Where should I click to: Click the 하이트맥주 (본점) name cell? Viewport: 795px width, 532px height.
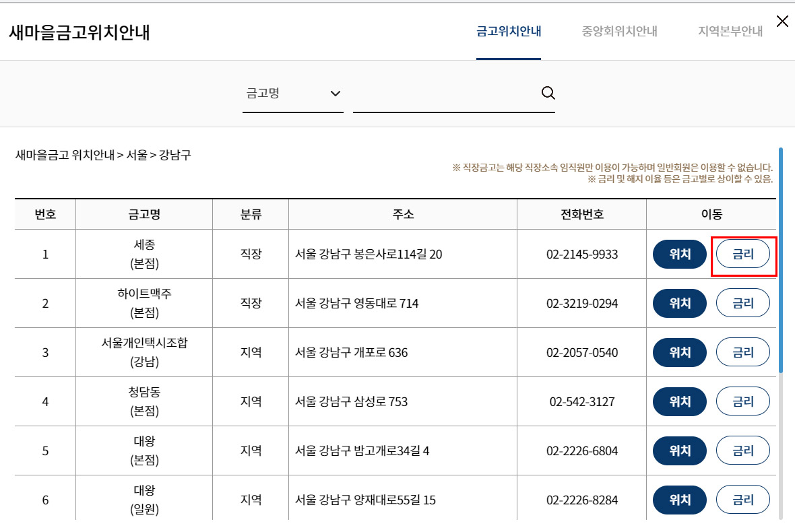tap(144, 304)
